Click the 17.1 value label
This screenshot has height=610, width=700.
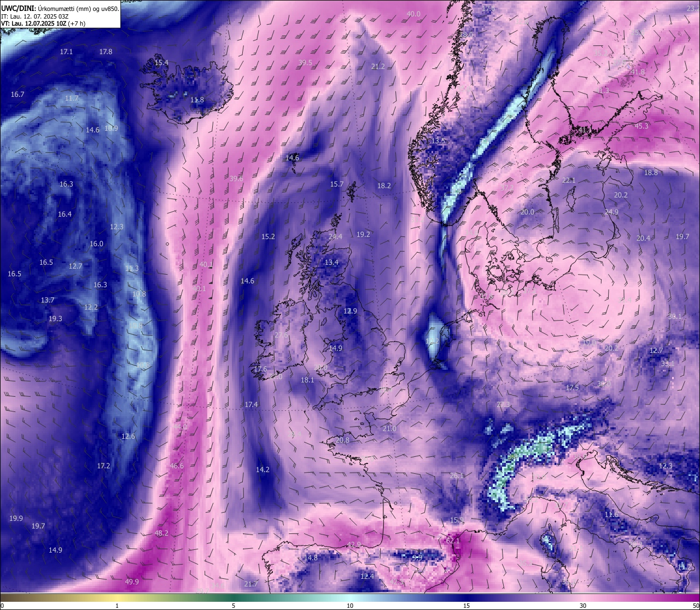[x=66, y=51]
